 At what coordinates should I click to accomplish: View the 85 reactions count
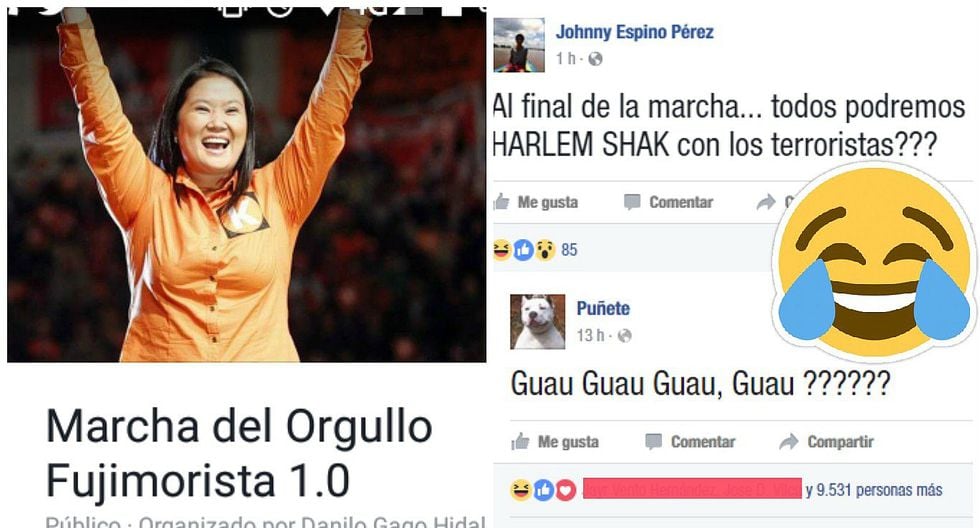coord(569,250)
